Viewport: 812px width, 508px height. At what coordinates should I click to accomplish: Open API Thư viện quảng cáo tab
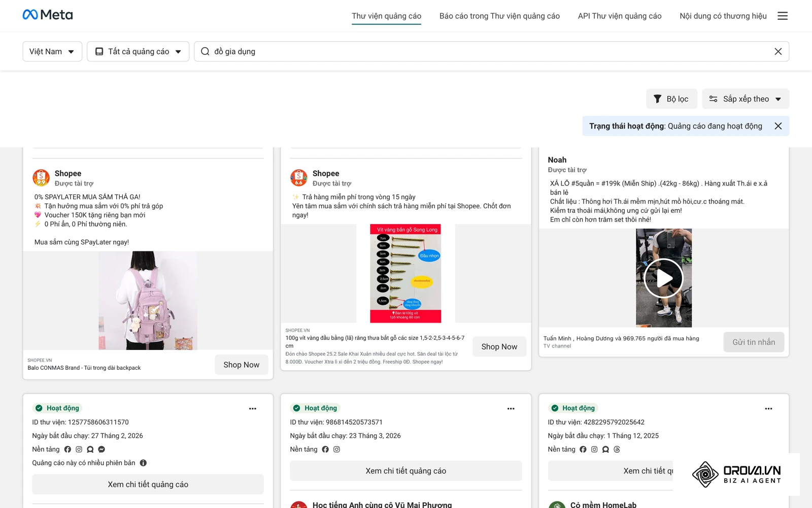tap(620, 16)
